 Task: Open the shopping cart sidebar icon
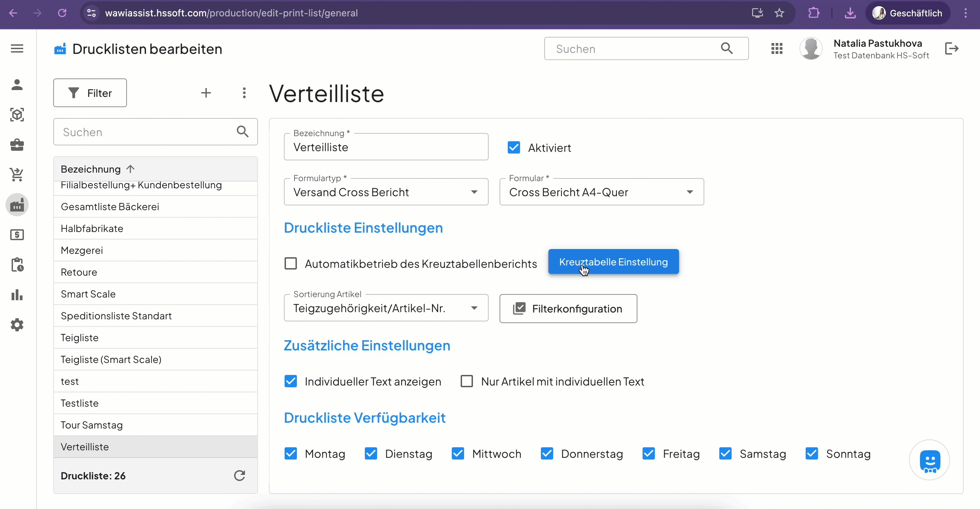[17, 175]
